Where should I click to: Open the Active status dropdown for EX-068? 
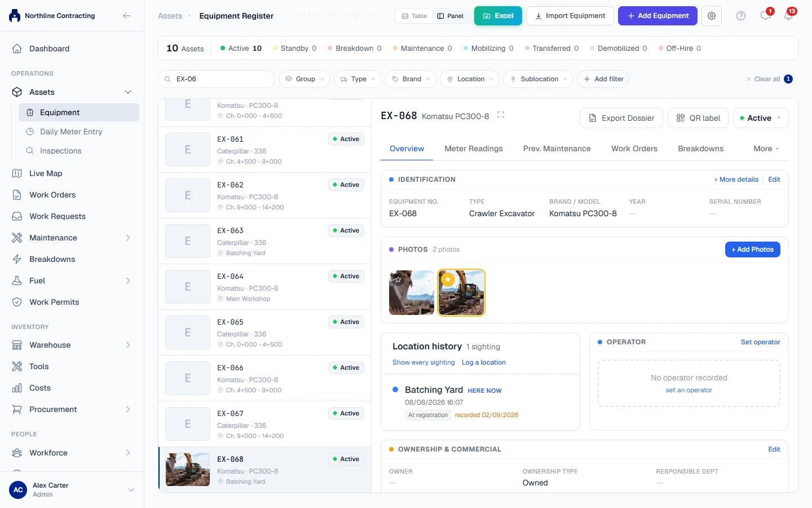click(761, 118)
